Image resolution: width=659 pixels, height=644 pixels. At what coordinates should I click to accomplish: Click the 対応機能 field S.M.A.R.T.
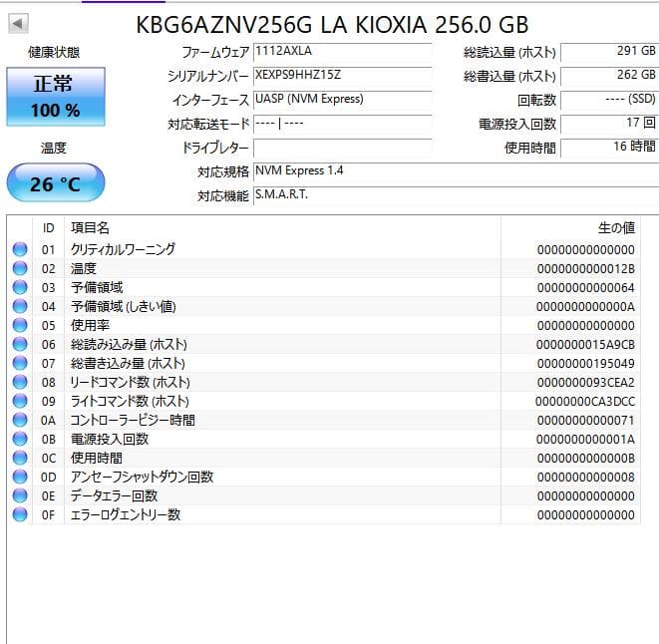pos(456,195)
